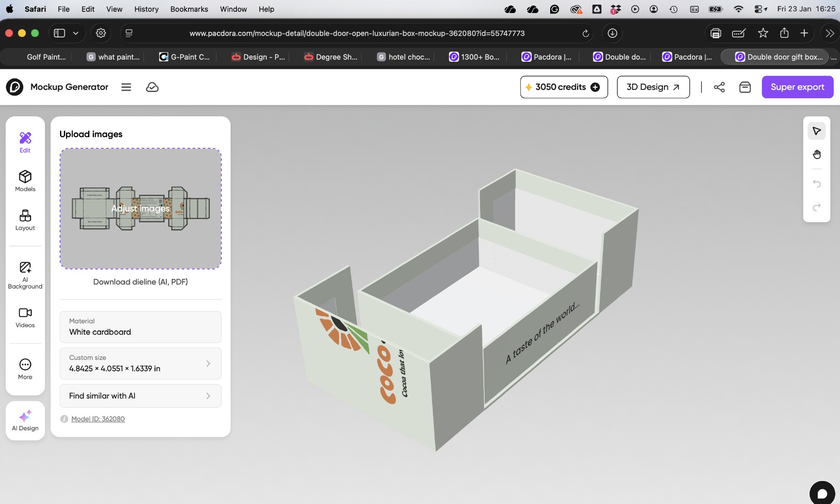Viewport: 840px width, 504px height.
Task: Click Download dieline (AI, PDF) link
Action: coord(140,282)
